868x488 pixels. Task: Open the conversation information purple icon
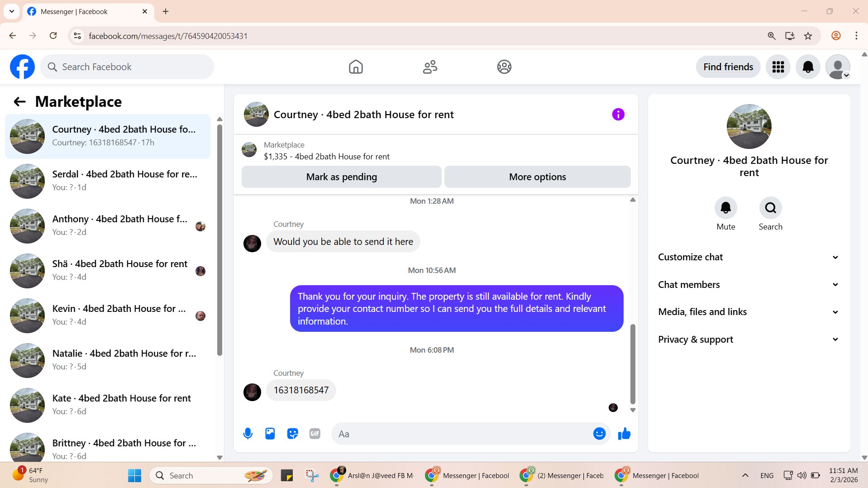pyautogui.click(x=618, y=115)
